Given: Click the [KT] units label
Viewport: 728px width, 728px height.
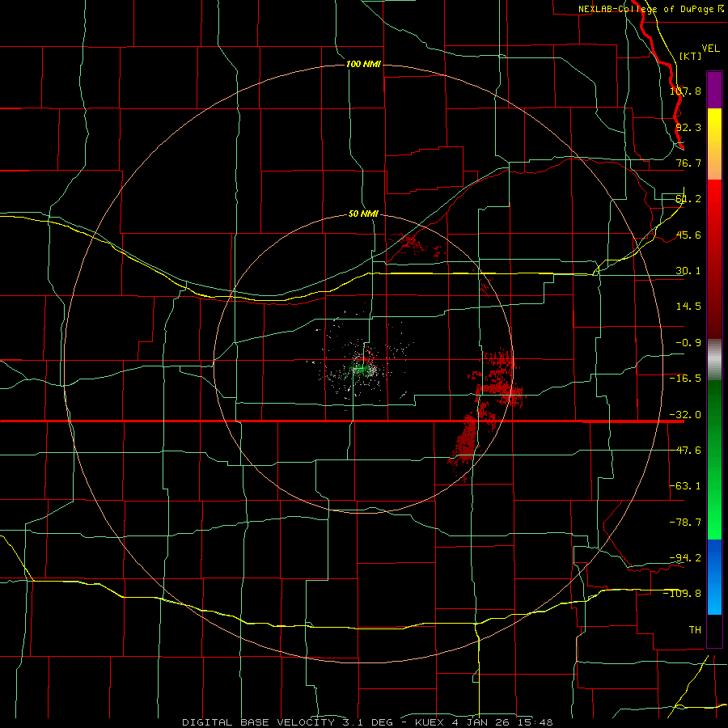Looking at the screenshot, I should pyautogui.click(x=691, y=56).
